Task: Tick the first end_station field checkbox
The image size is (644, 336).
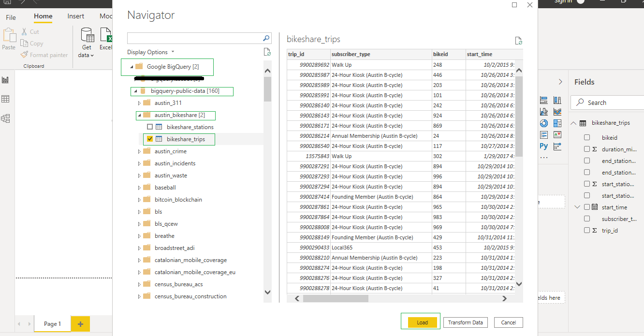Action: [x=587, y=161]
